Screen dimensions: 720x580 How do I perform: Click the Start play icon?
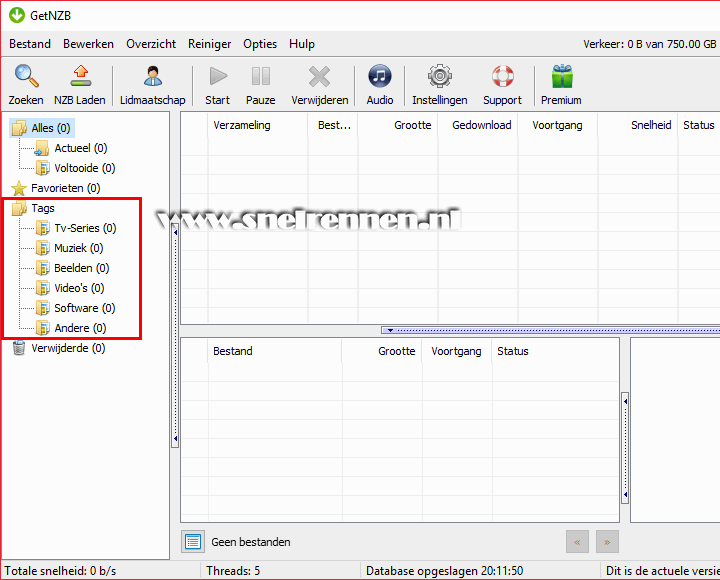(218, 76)
